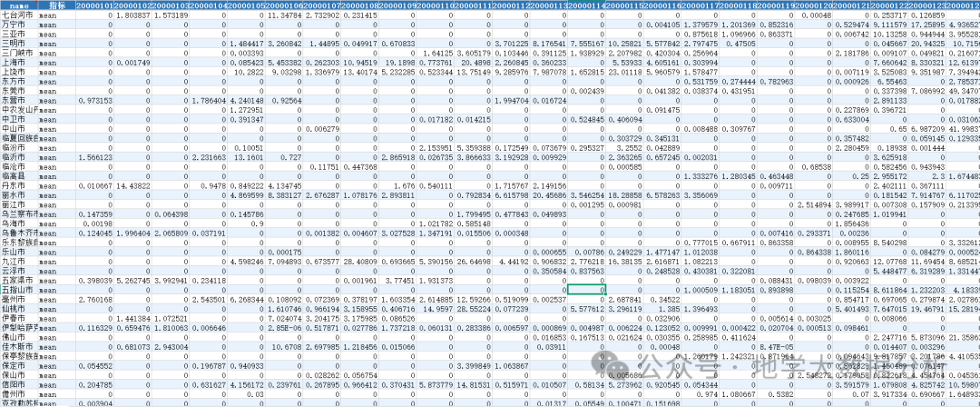Select the city name cell 亳州市
This screenshot has width=980, height=407.
19,299
